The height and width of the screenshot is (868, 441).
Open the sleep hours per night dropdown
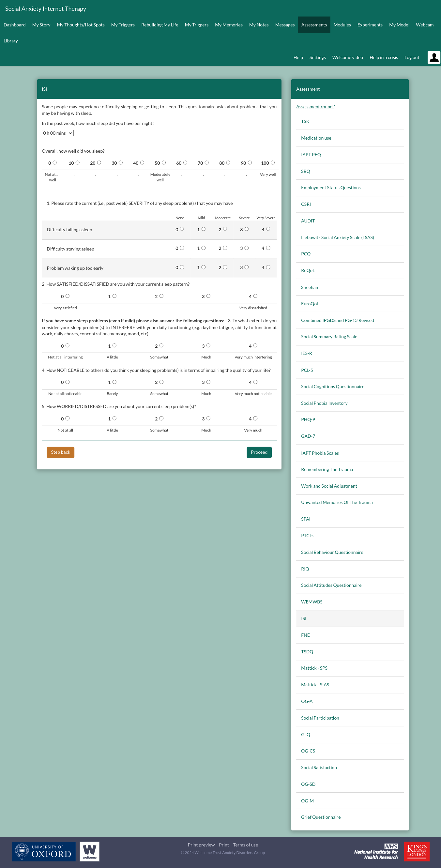pos(58,133)
